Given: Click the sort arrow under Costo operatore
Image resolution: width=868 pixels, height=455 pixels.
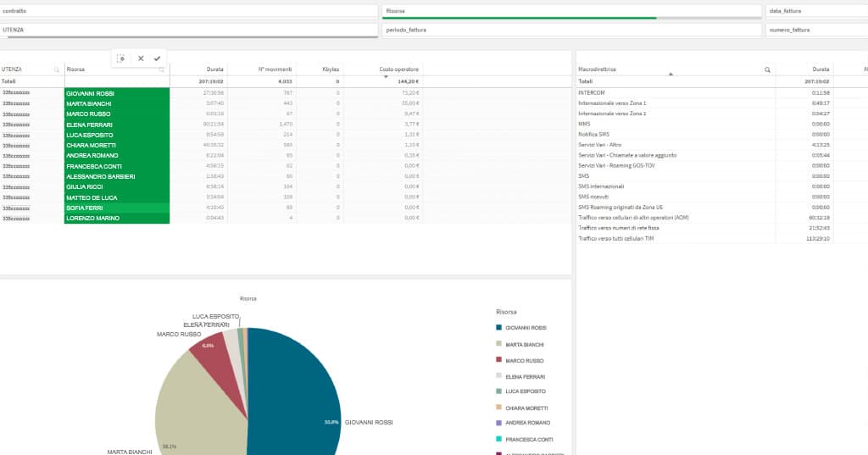Looking at the screenshot, I should (x=386, y=77).
